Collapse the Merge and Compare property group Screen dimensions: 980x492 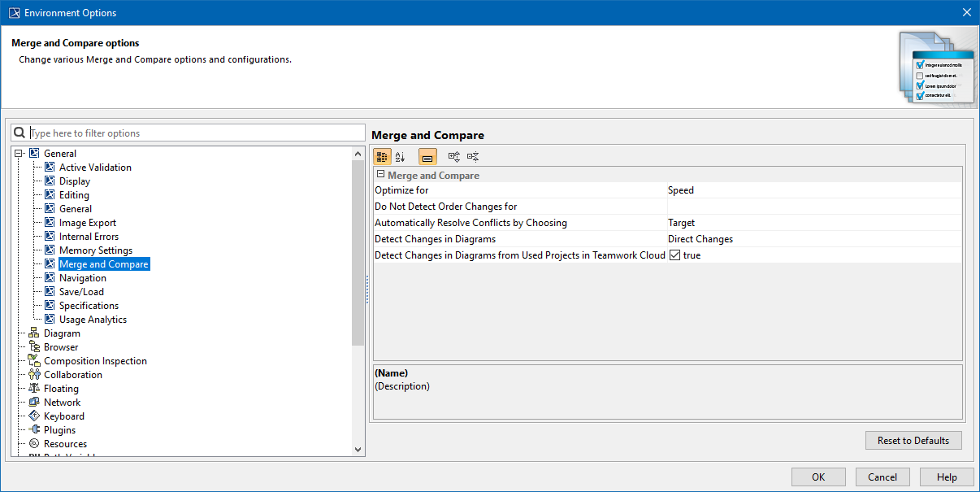coord(380,175)
